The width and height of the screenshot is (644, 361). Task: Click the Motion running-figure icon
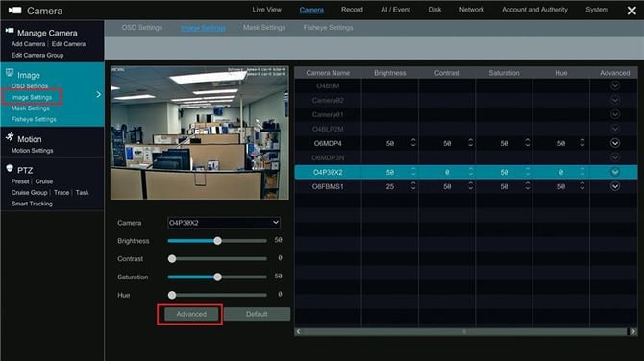[x=10, y=137]
